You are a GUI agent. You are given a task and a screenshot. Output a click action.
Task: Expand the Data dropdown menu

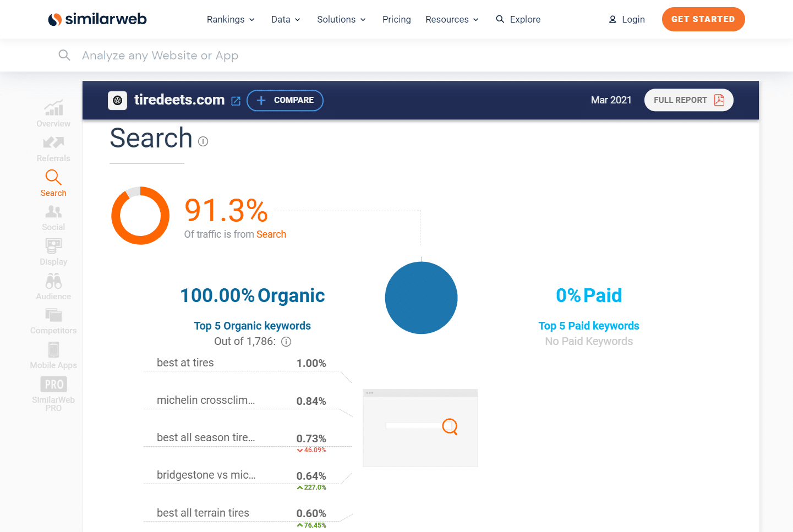coord(286,19)
